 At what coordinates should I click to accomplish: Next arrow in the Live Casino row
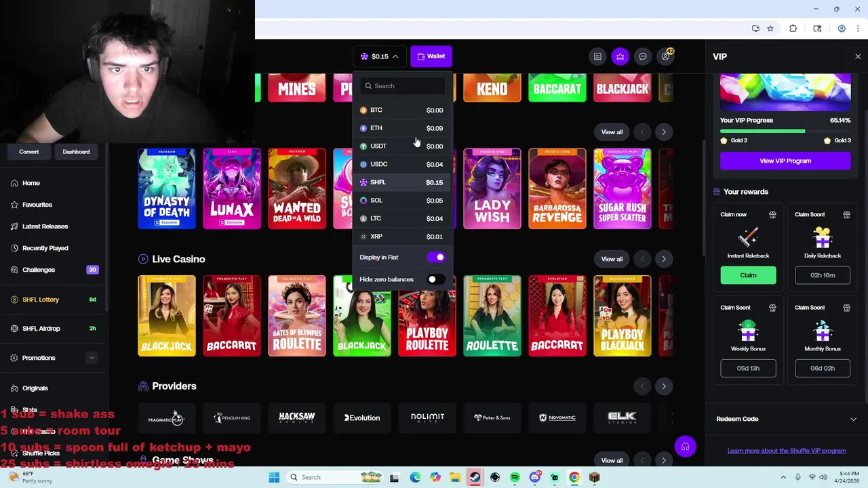point(664,259)
